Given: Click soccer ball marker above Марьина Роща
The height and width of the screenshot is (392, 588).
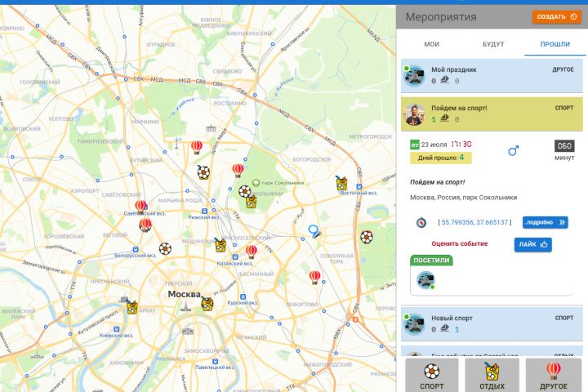Looking at the screenshot, I should (x=203, y=172).
